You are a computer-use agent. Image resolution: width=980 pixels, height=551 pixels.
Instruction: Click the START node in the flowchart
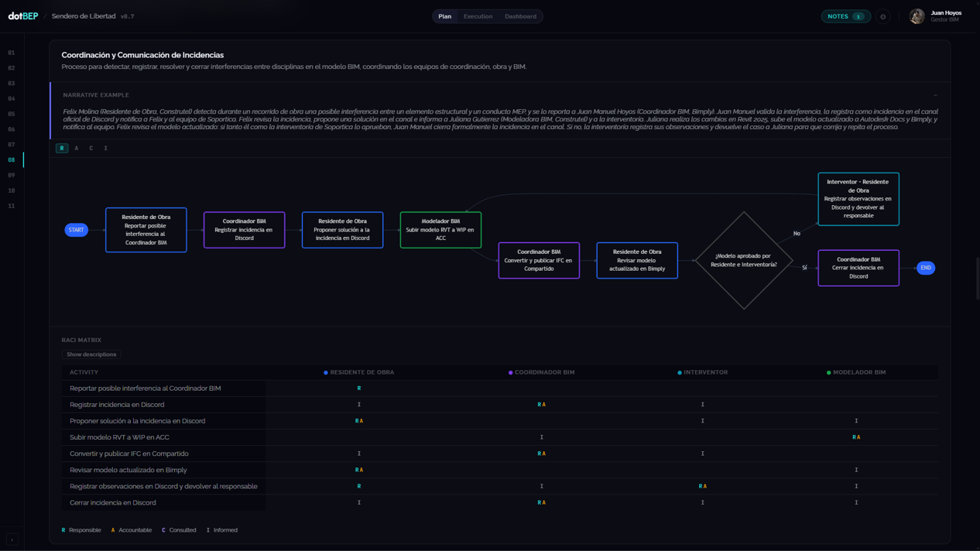(76, 230)
